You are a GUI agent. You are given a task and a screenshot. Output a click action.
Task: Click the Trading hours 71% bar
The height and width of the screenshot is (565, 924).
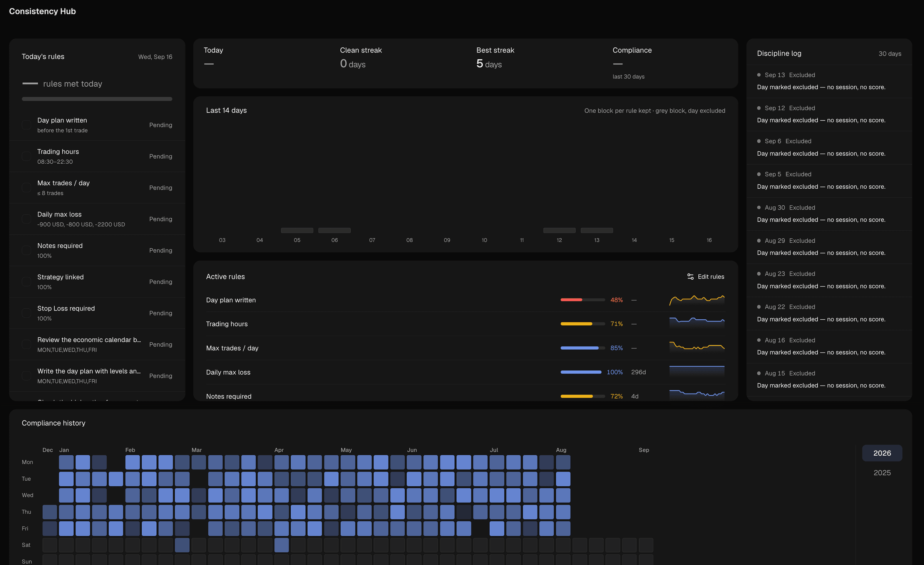click(x=583, y=324)
